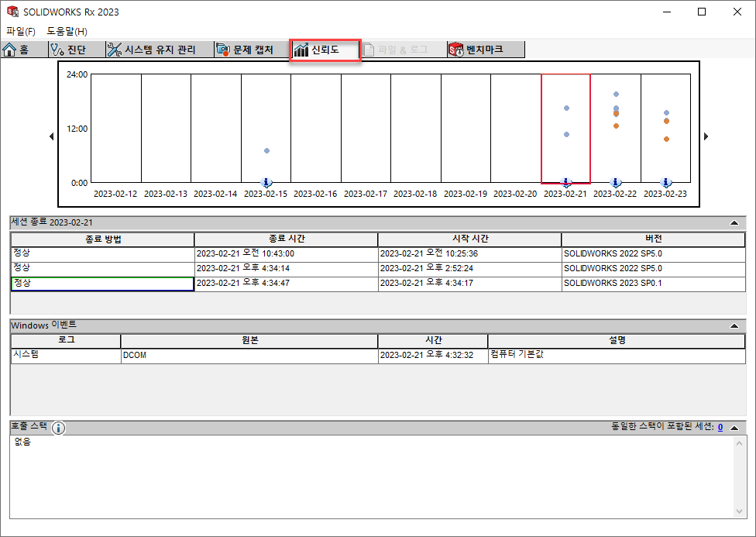Switch to the 진단 tab

tap(77, 50)
